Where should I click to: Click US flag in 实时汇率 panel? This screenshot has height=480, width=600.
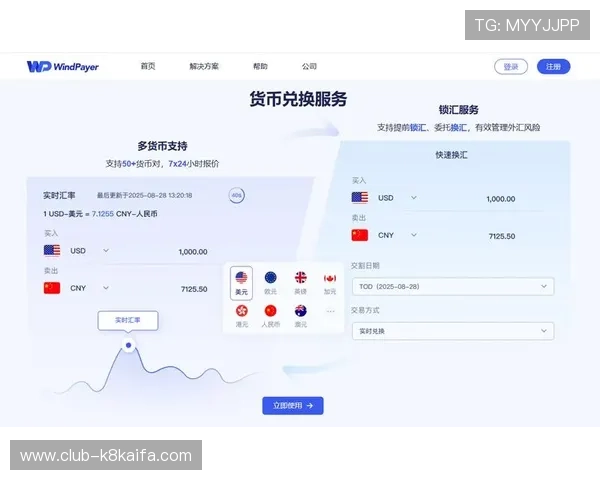coord(52,251)
